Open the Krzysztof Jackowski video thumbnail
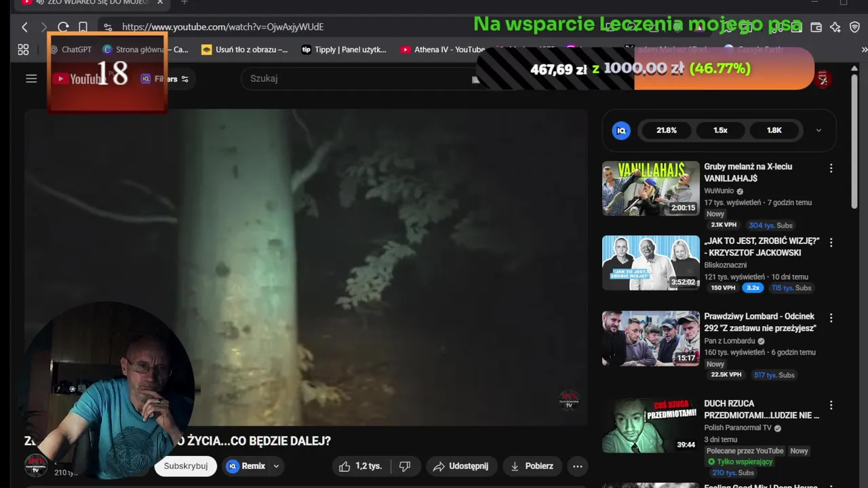 [x=650, y=263]
